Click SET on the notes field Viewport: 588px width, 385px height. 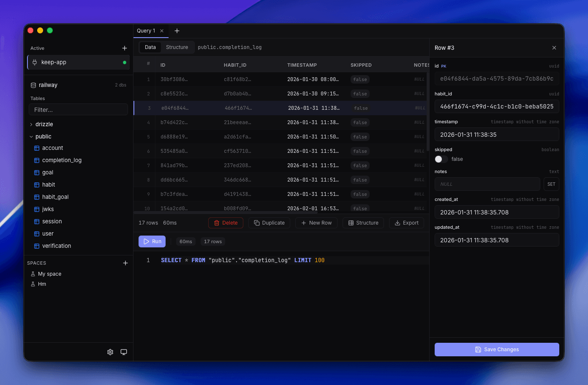pyautogui.click(x=551, y=184)
